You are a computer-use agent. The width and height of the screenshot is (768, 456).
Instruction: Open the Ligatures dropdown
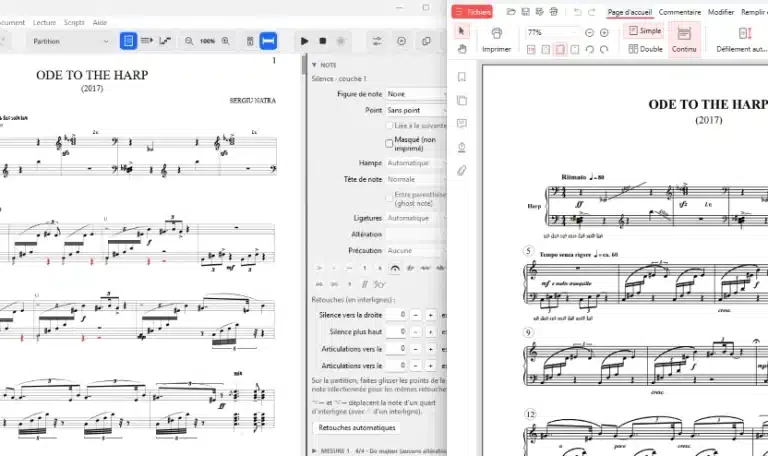point(416,218)
